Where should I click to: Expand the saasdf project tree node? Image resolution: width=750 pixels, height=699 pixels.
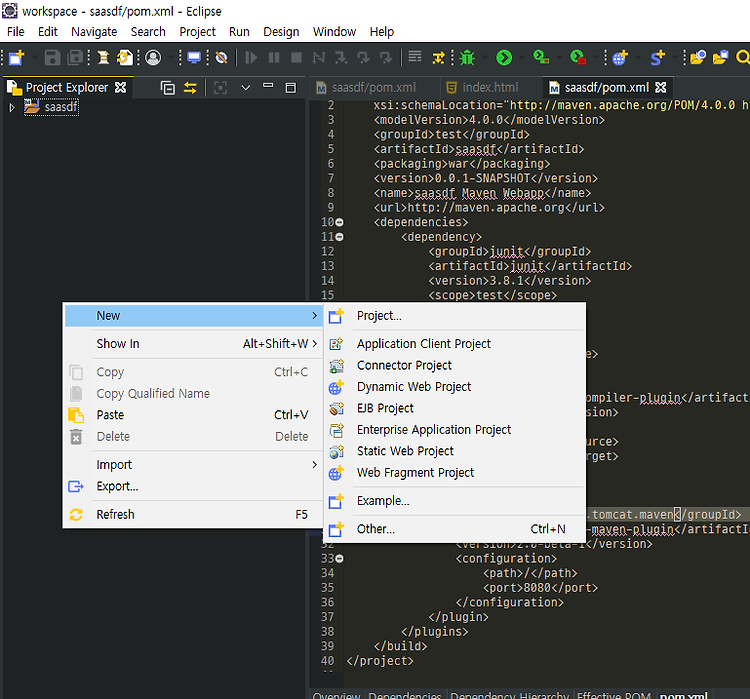[x=12, y=108]
